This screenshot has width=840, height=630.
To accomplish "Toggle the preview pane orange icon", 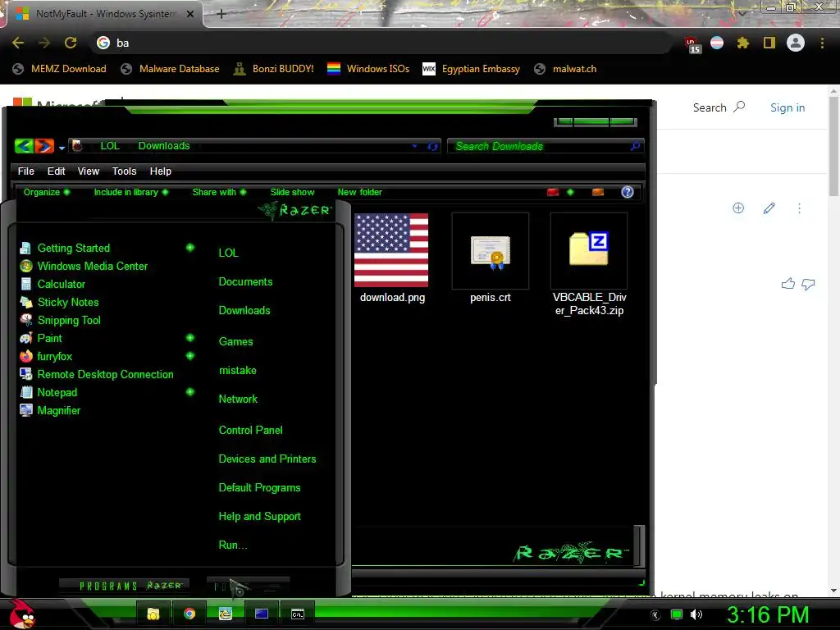I will tap(598, 192).
